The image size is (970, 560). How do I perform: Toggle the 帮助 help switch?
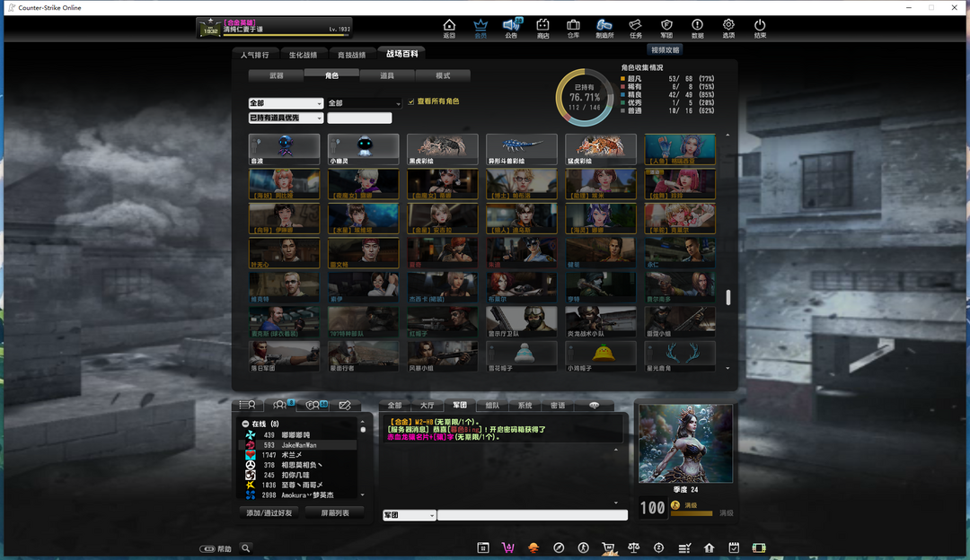click(x=207, y=548)
